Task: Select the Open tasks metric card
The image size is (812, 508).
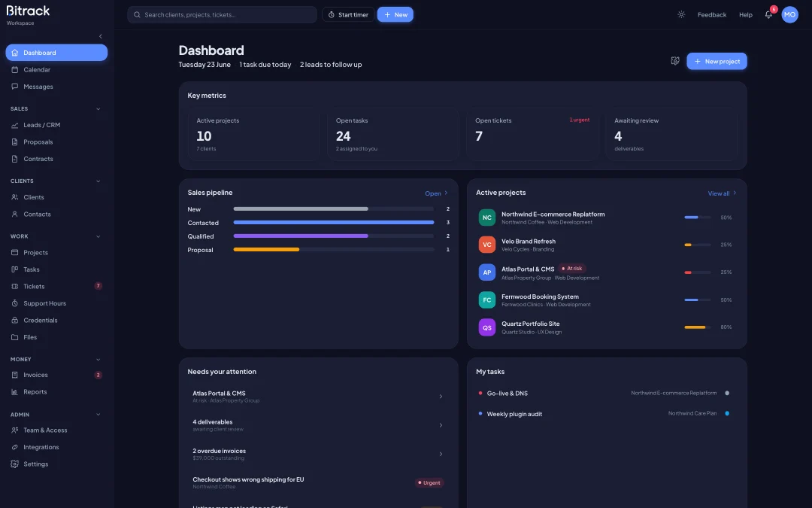Action: [393, 135]
